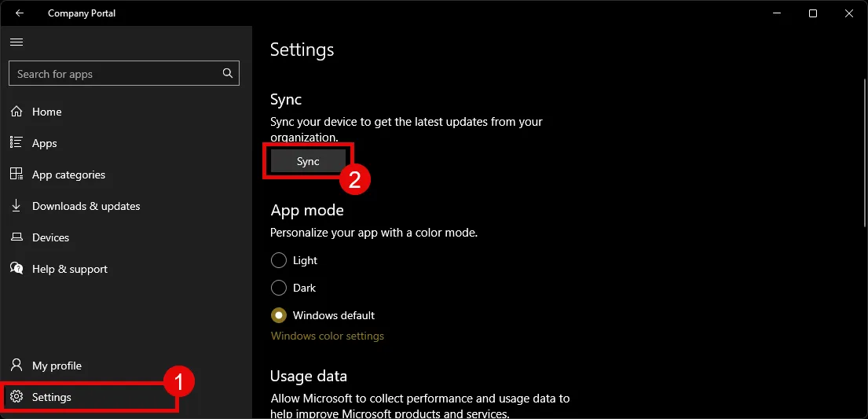Minimize the Company Portal window
The image size is (868, 419).
coord(777,13)
